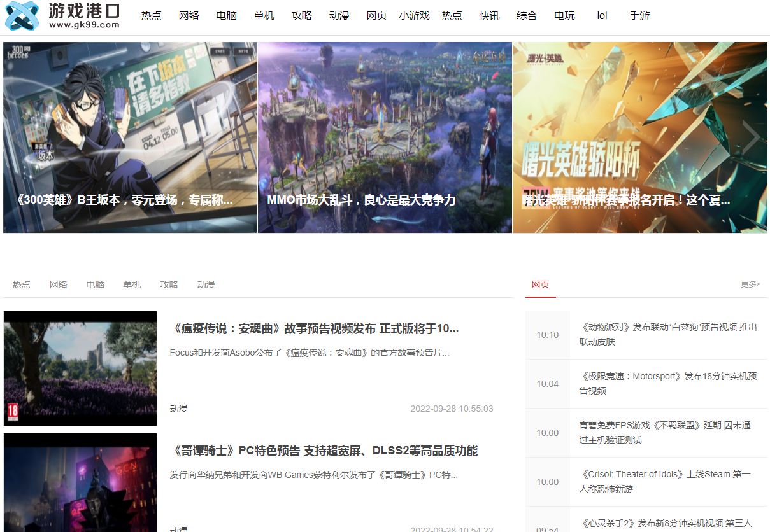Viewport: 770px width, 532px height.
Task: Open lol in top navigation
Action: click(602, 16)
